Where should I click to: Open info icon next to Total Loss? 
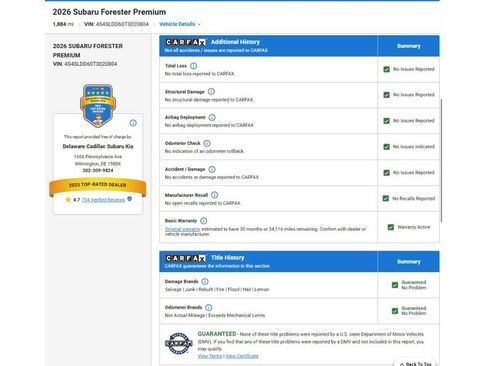click(x=193, y=66)
